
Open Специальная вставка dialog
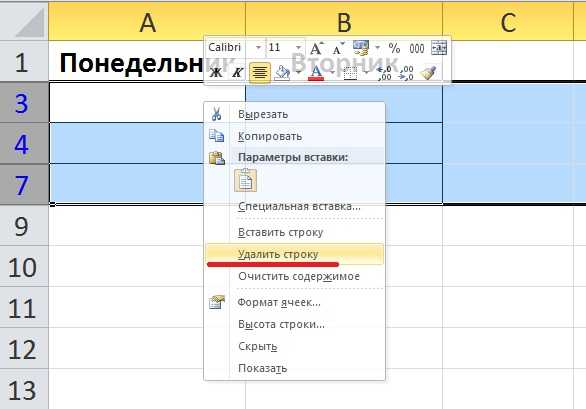coord(294,206)
